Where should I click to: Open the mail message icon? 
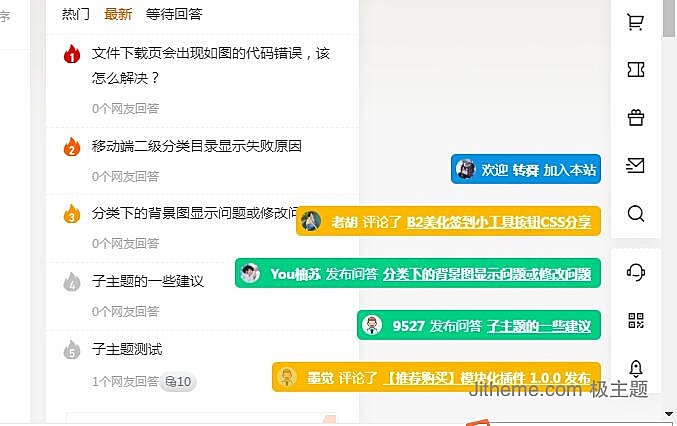tap(636, 165)
